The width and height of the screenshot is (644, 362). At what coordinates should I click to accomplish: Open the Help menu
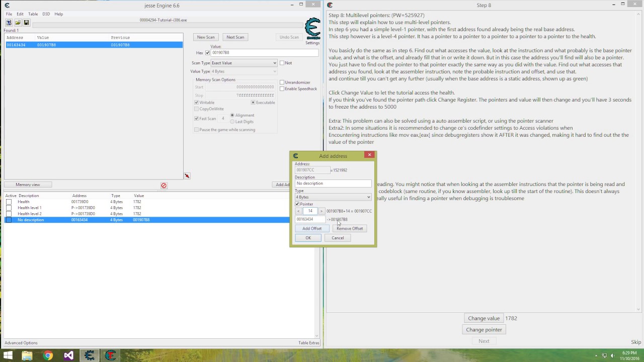point(58,14)
